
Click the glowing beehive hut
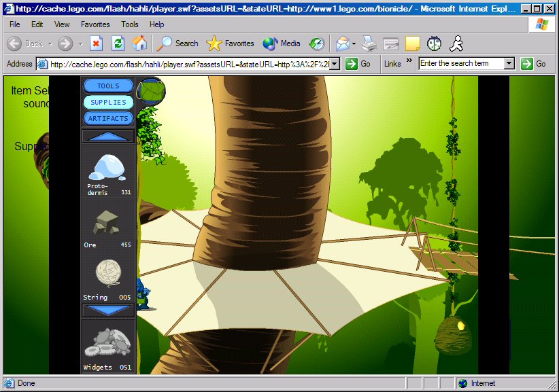454,335
